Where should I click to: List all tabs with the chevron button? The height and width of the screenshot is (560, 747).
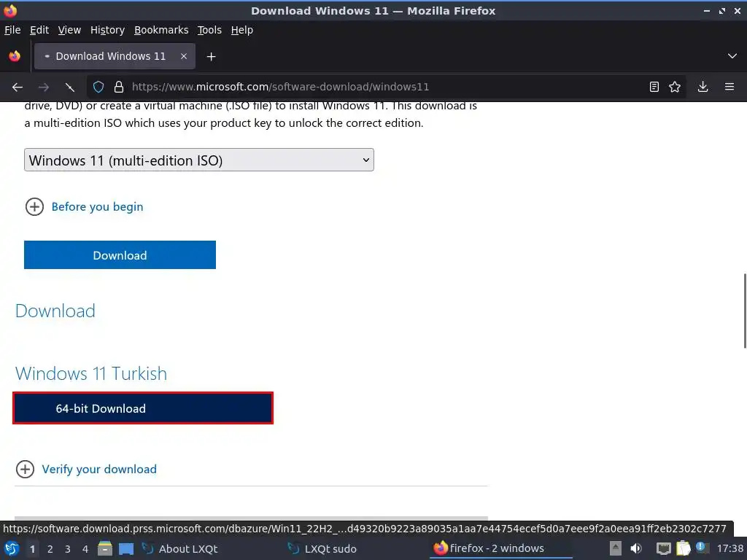(732, 56)
